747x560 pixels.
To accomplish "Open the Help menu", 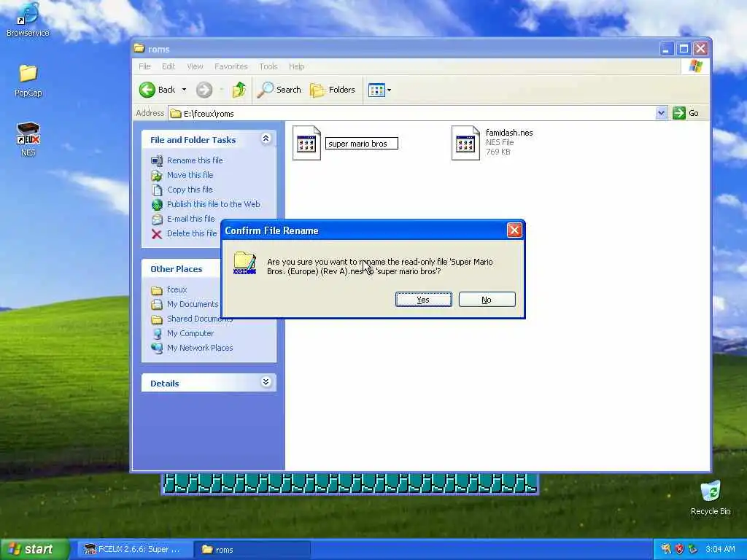I will pos(296,66).
